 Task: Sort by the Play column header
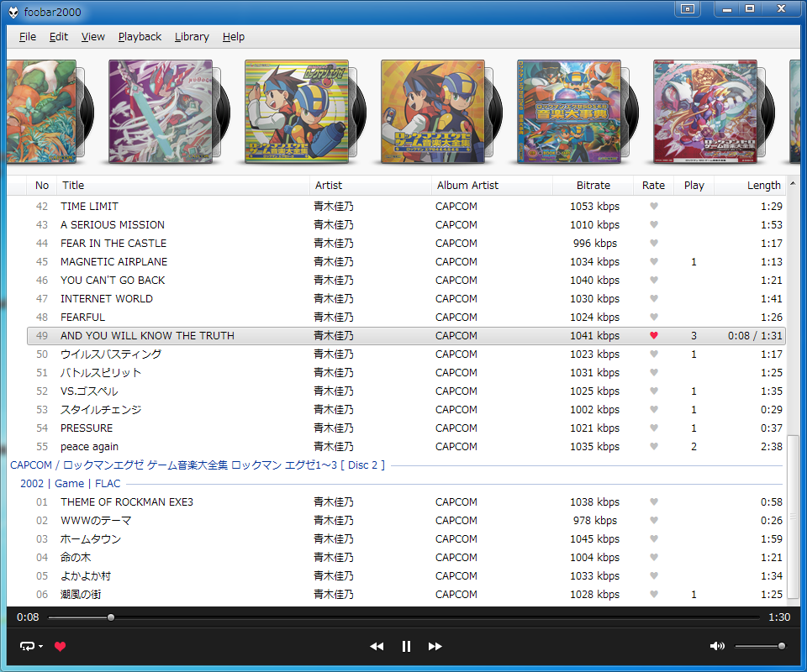(x=694, y=186)
